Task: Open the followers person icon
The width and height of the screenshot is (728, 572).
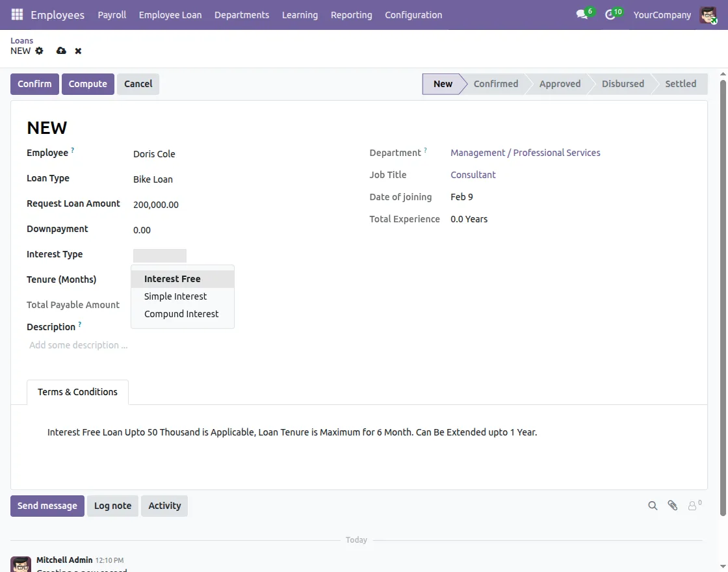Action: point(692,505)
